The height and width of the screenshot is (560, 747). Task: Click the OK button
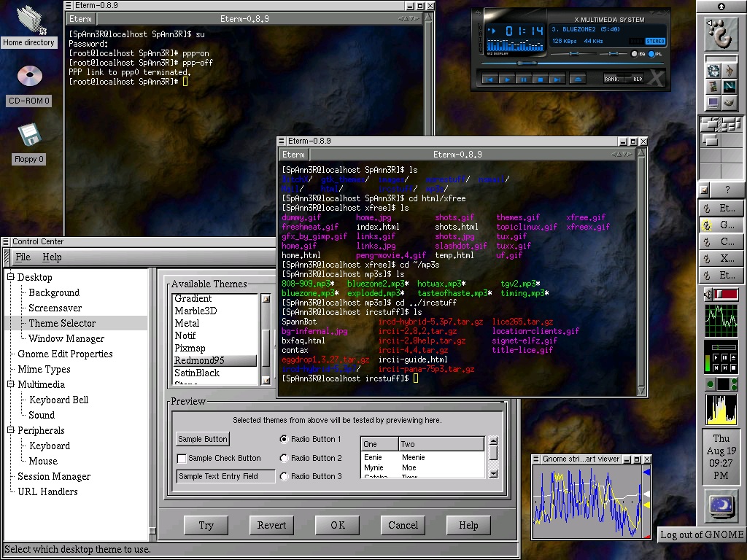(x=337, y=525)
